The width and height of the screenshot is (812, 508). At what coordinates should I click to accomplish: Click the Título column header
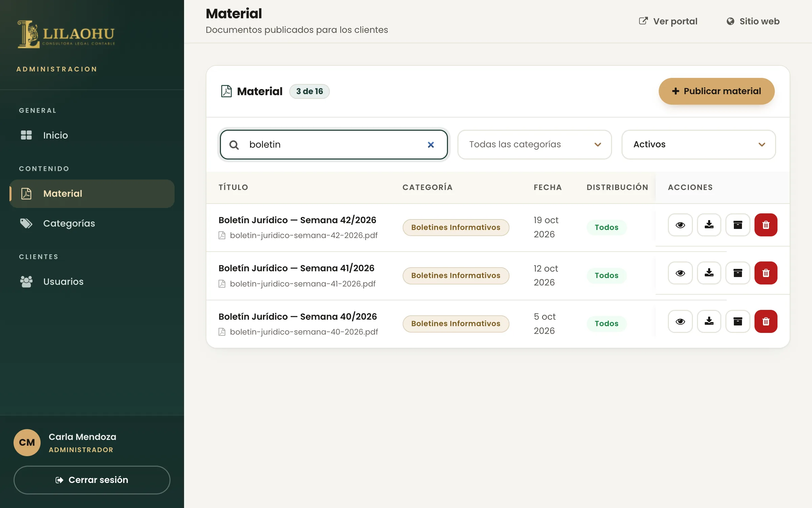click(x=233, y=187)
